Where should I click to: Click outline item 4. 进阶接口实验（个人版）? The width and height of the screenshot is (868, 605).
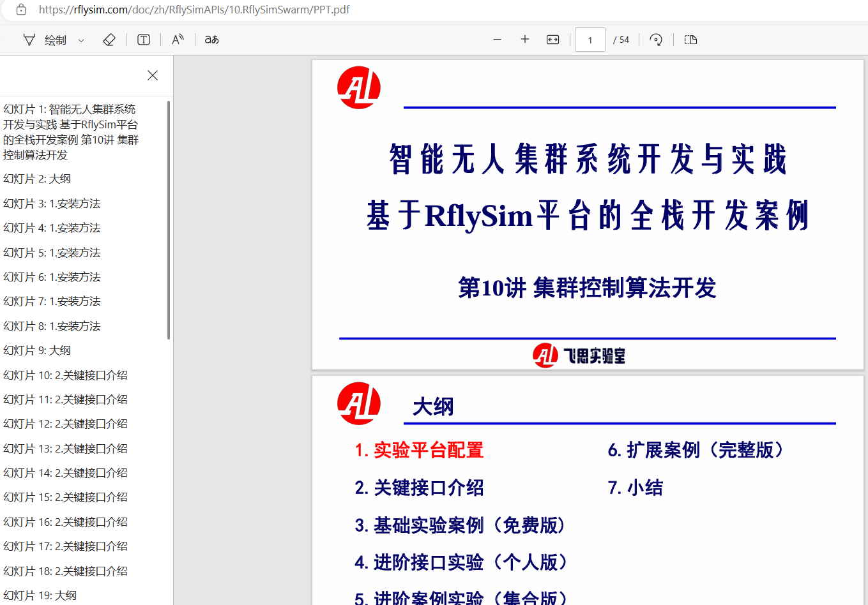[x=462, y=562]
